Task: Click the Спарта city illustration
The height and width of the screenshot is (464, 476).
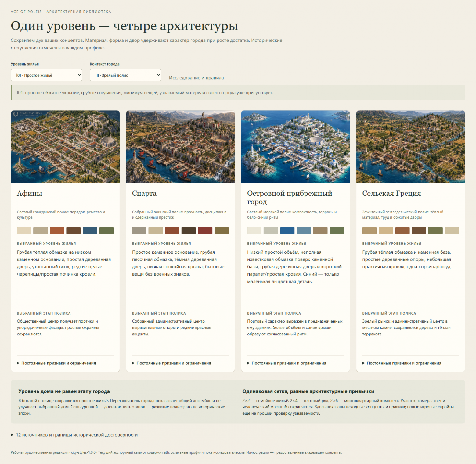Action: (x=180, y=147)
